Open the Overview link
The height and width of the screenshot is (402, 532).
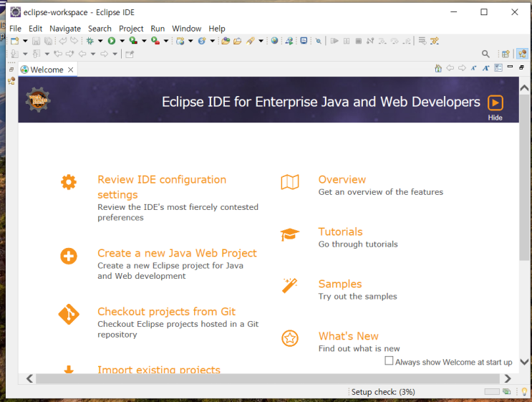pos(342,180)
